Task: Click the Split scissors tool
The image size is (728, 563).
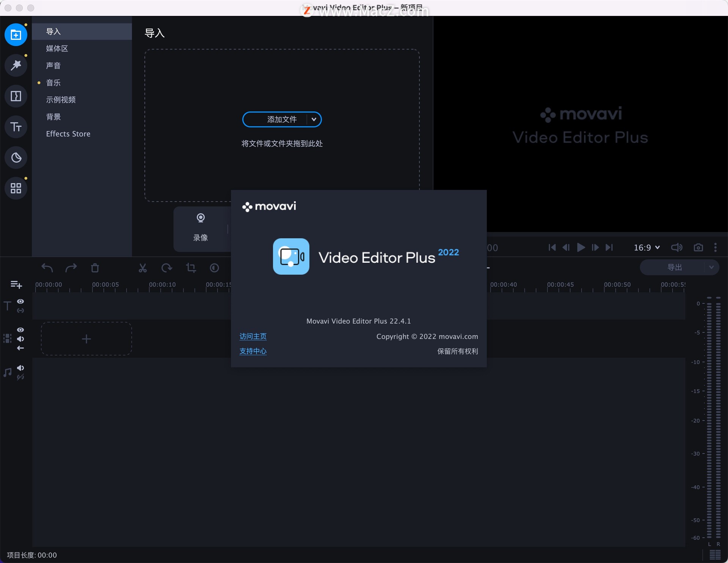Action: (143, 268)
